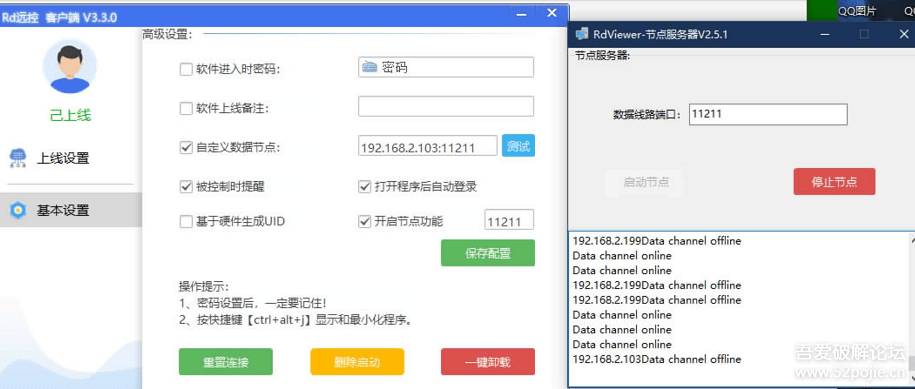Enable the 软件进入时密码 checkbox
915x389 pixels.
coord(186,69)
